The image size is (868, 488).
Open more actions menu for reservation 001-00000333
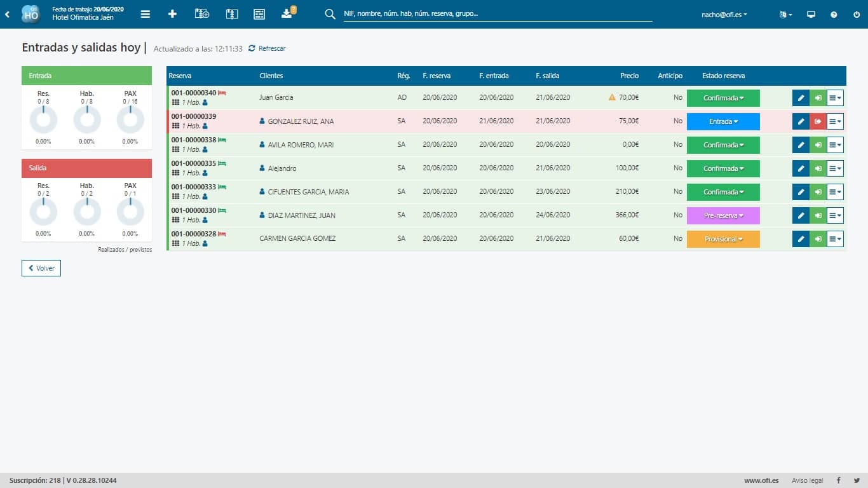click(835, 192)
